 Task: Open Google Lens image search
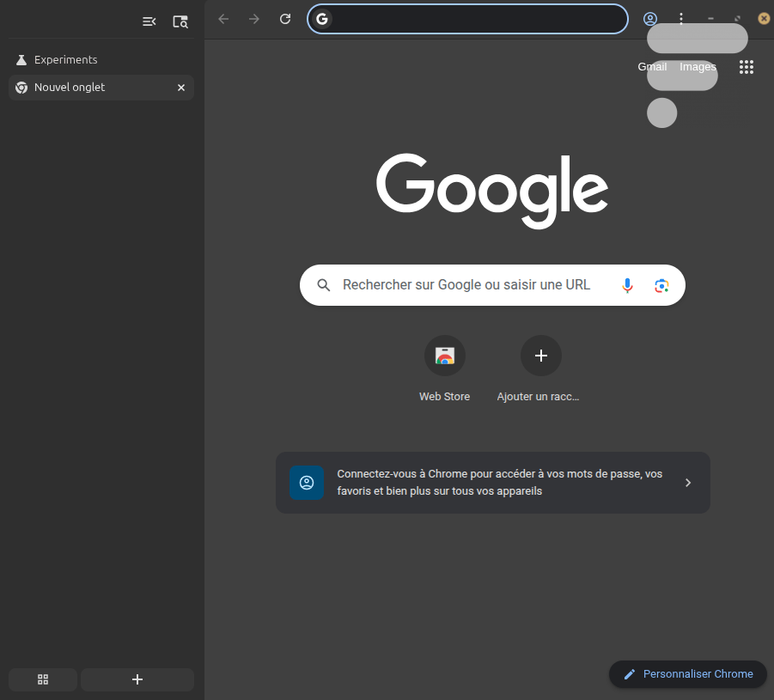[661, 285]
